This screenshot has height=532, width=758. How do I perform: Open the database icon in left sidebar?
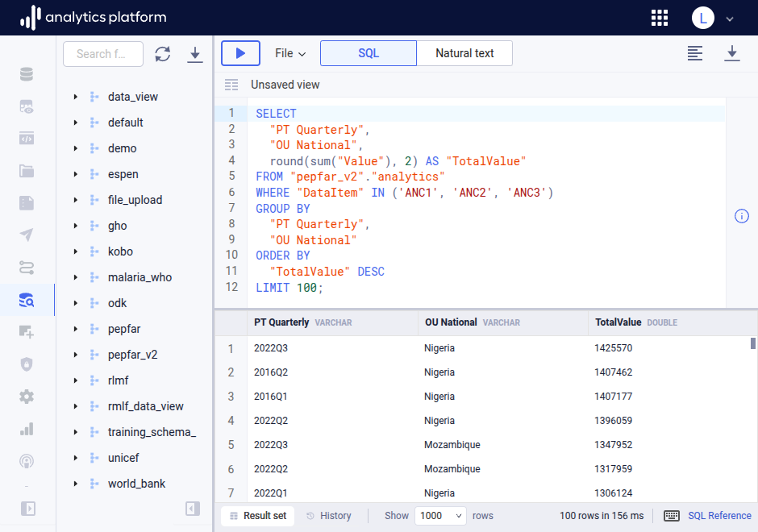click(27, 74)
